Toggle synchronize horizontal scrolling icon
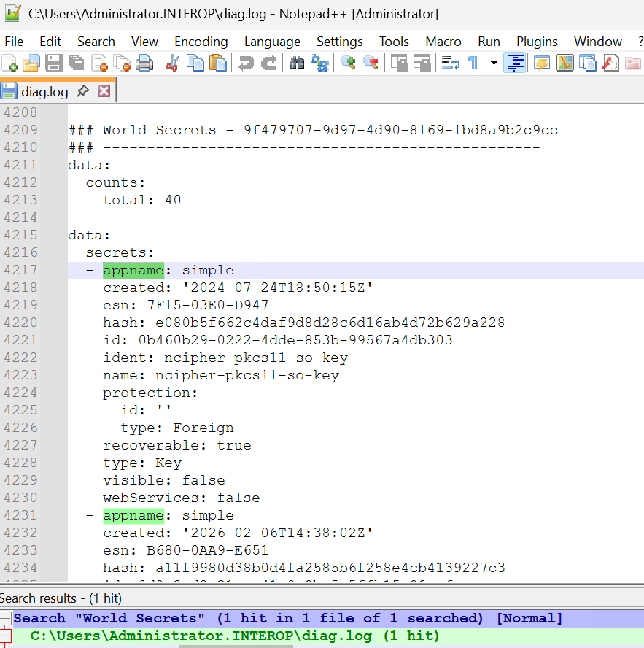 [422, 63]
